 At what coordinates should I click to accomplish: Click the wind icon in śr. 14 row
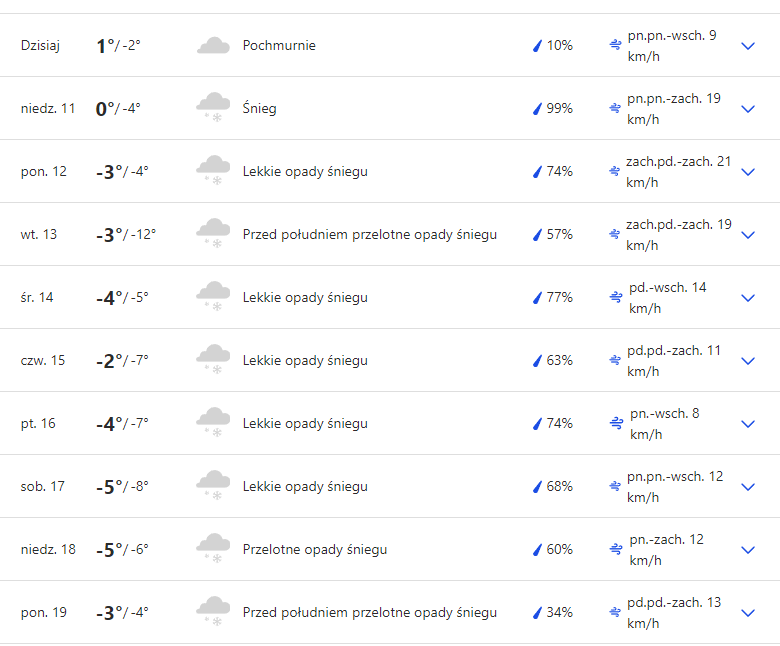617,297
